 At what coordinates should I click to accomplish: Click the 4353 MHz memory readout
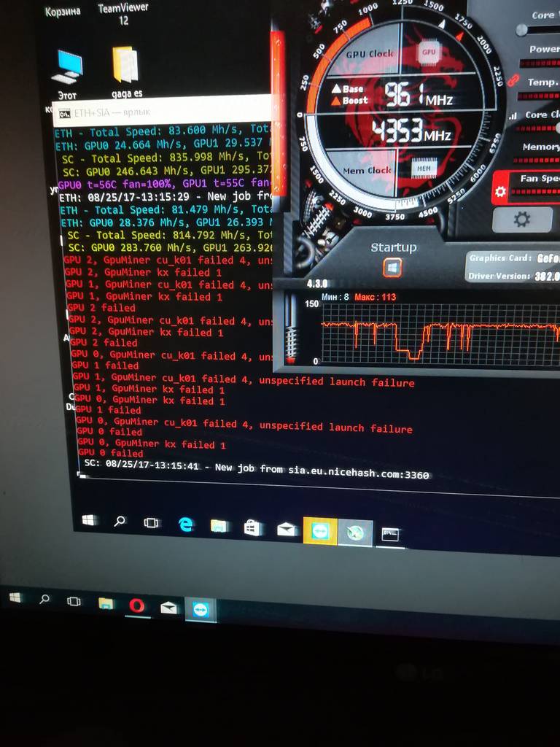[411, 131]
